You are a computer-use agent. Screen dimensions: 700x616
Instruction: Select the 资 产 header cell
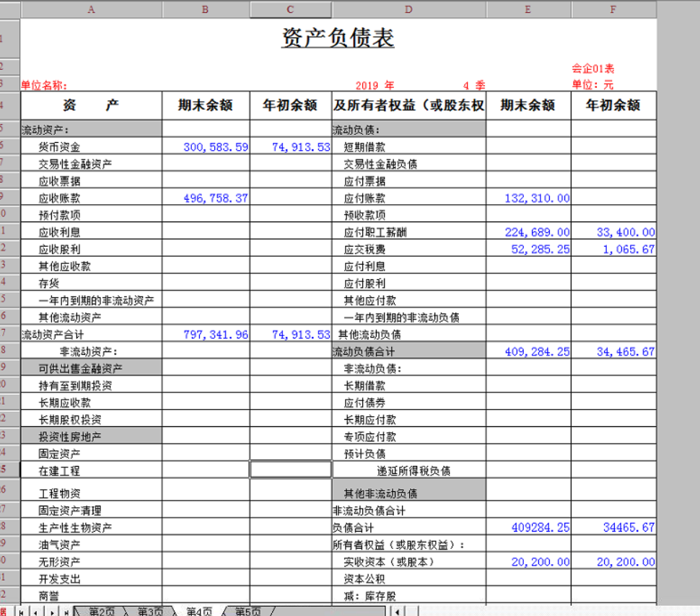pyautogui.click(x=91, y=105)
